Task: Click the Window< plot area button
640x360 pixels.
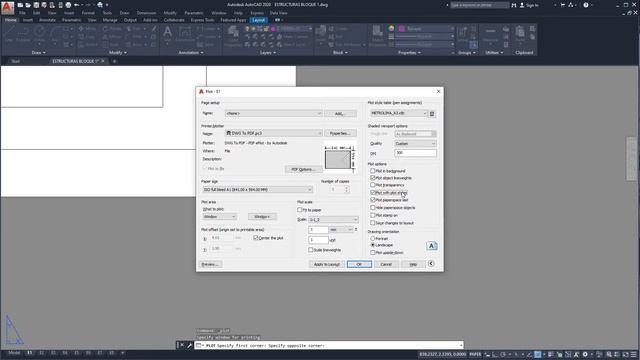Action: (262, 217)
